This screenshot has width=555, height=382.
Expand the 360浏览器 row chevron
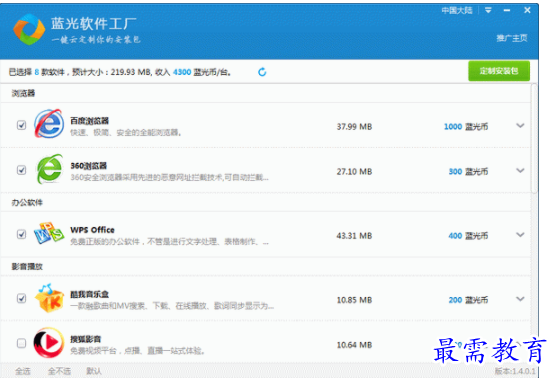(x=520, y=170)
